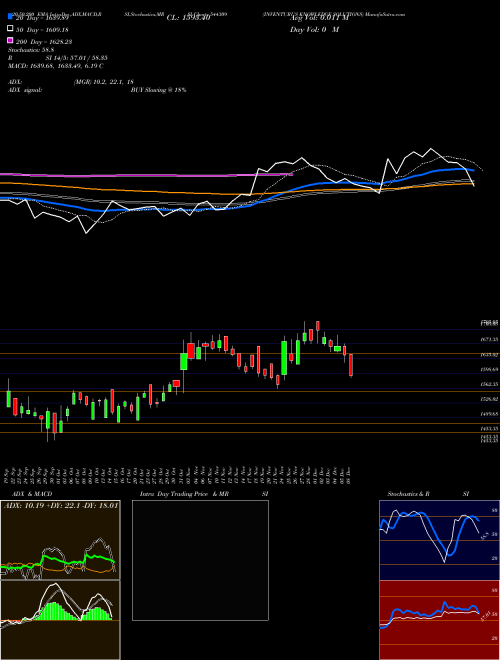Click the 'ADX signal:' label

click(x=25, y=90)
